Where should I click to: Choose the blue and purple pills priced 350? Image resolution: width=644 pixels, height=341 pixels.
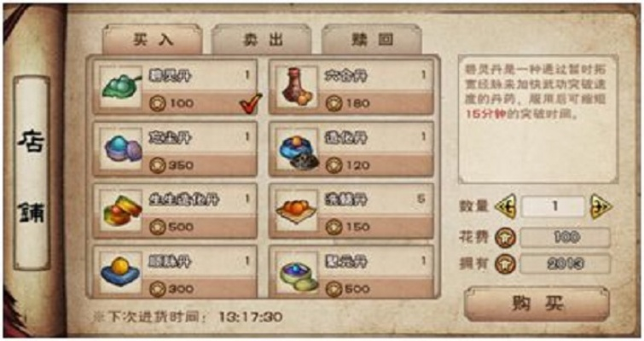pyautogui.click(x=121, y=148)
